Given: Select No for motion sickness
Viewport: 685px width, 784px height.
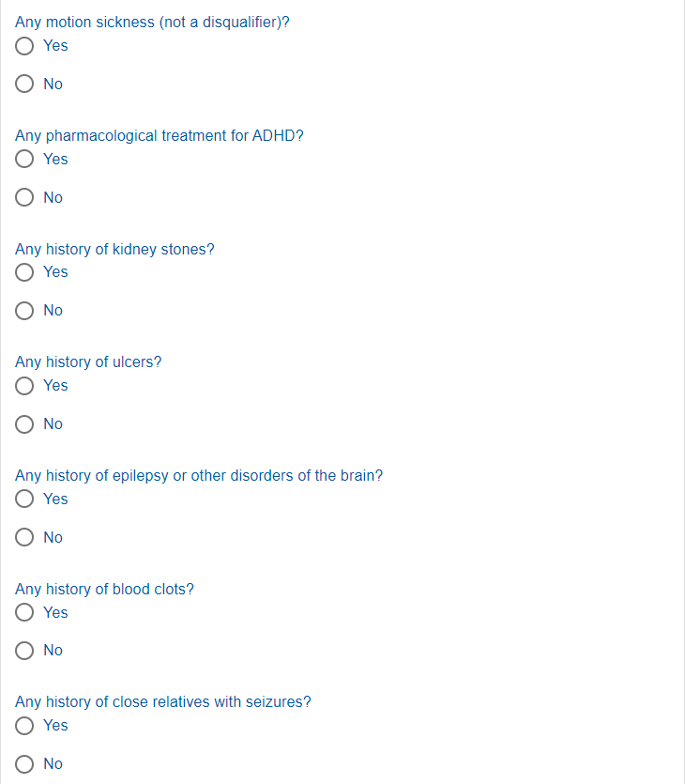Looking at the screenshot, I should point(25,85).
